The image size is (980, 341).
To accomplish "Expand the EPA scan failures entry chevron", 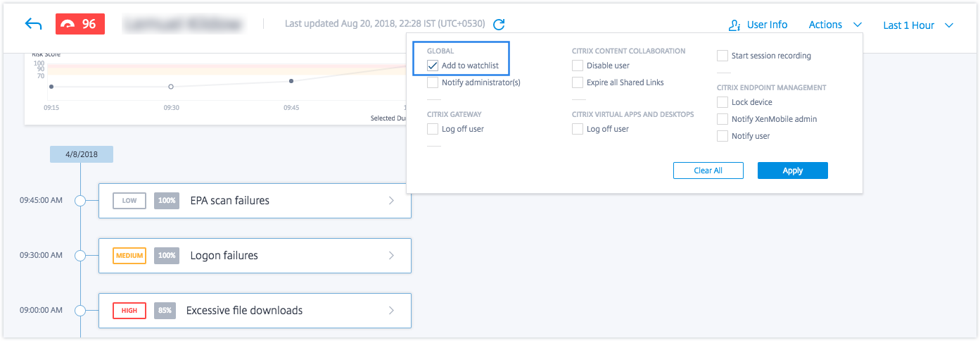I will point(391,201).
